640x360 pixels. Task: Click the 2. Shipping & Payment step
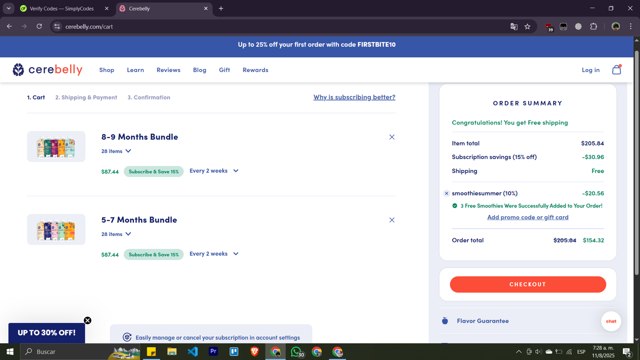tap(86, 97)
